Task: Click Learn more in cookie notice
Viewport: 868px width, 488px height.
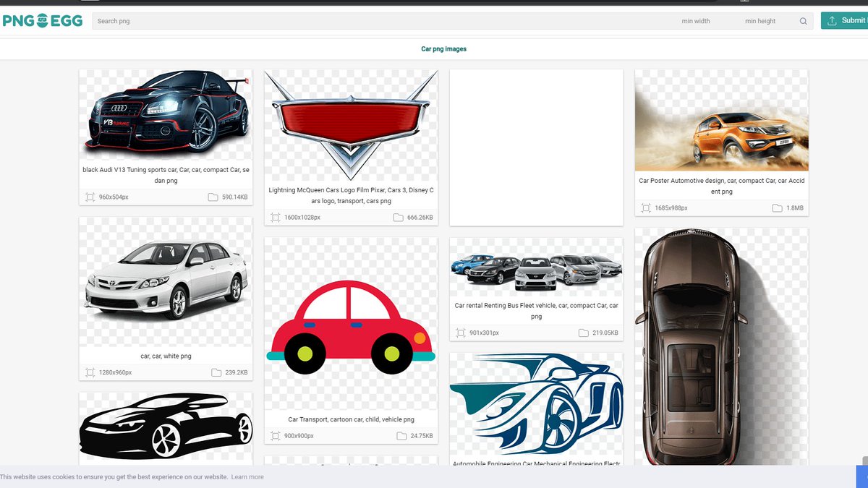Action: click(247, 477)
